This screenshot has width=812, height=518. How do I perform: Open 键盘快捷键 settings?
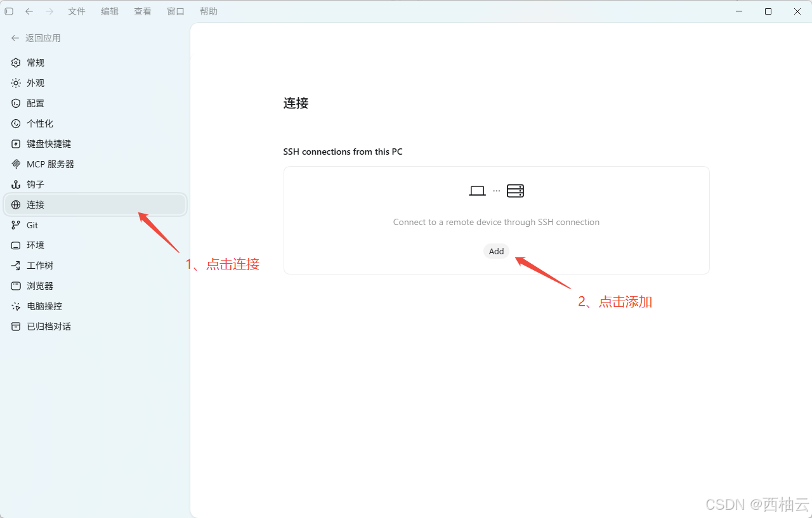point(95,144)
